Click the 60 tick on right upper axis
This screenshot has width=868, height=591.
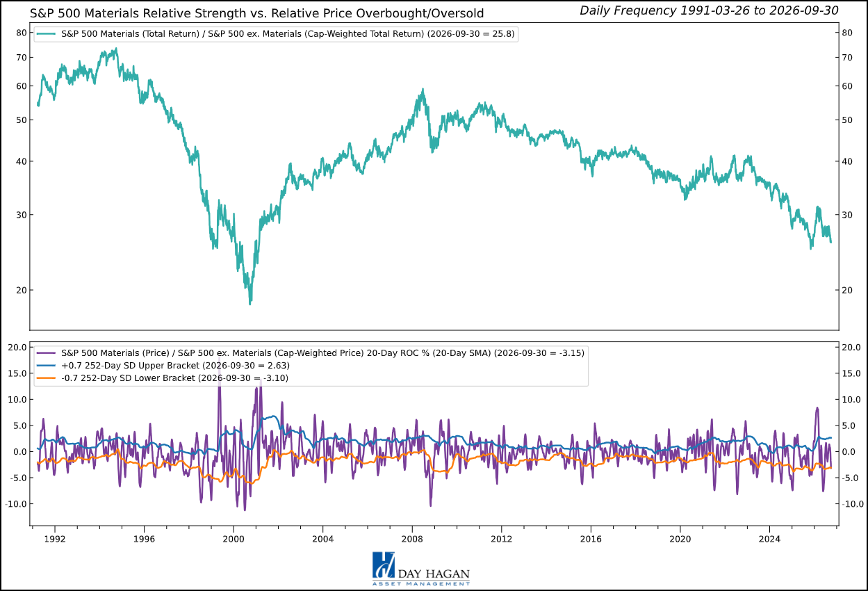(x=847, y=86)
